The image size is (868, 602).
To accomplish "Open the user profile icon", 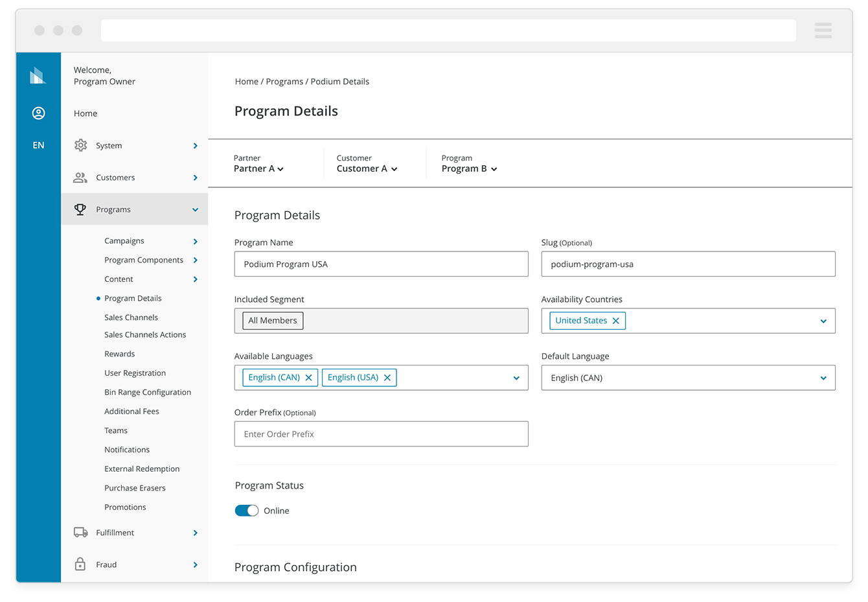I will click(38, 113).
